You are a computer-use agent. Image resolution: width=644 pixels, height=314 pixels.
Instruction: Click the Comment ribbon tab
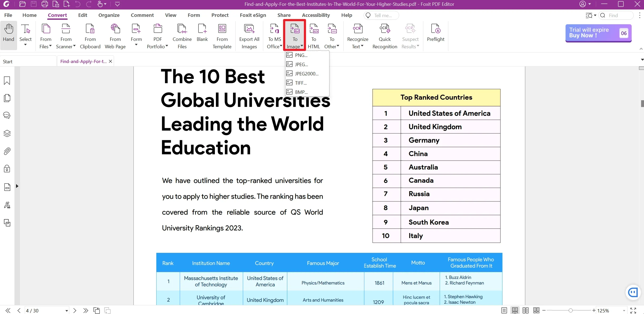tap(142, 15)
